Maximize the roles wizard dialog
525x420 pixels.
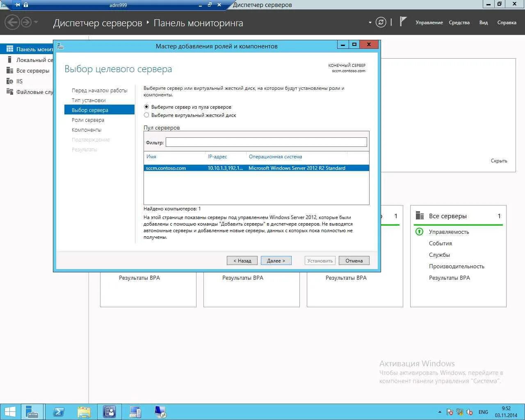(354, 44)
